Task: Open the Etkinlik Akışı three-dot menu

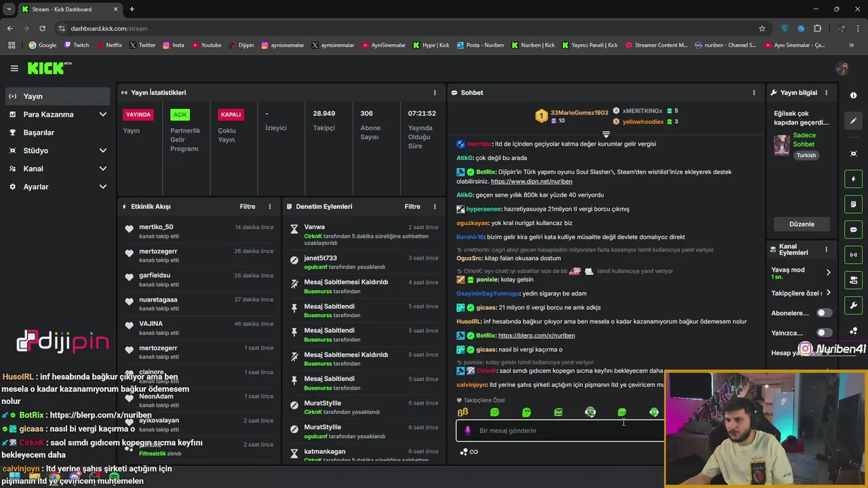Action: tap(270, 207)
